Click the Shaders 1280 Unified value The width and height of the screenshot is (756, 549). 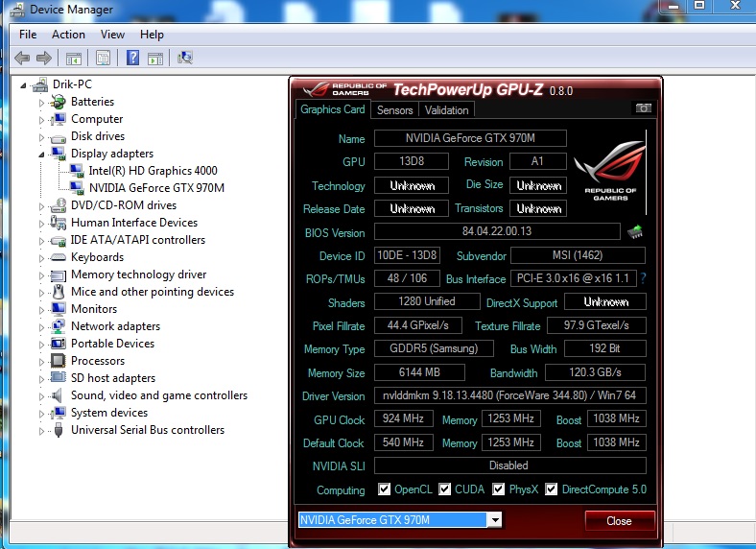pyautogui.click(x=427, y=301)
